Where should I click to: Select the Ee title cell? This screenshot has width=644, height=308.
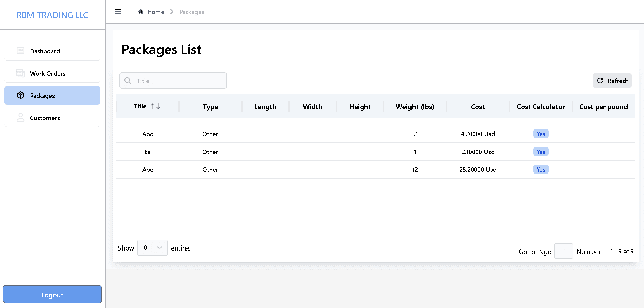click(x=147, y=152)
